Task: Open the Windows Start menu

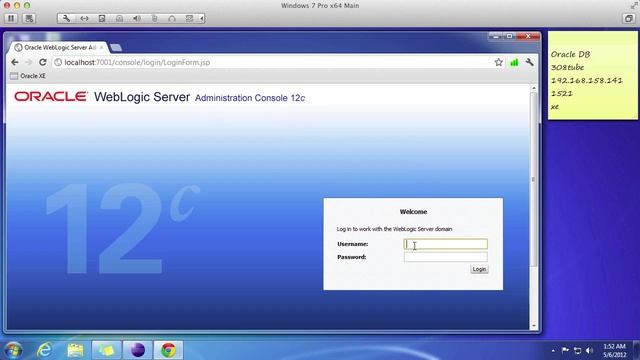Action: (x=14, y=350)
